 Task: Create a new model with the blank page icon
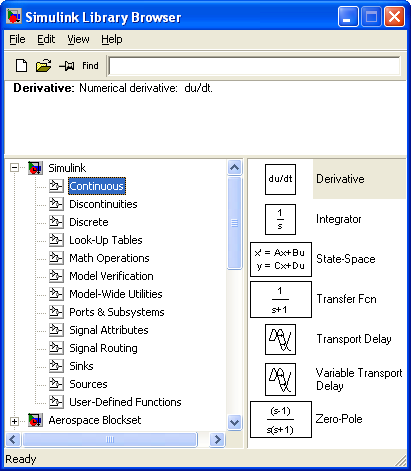[x=22, y=66]
